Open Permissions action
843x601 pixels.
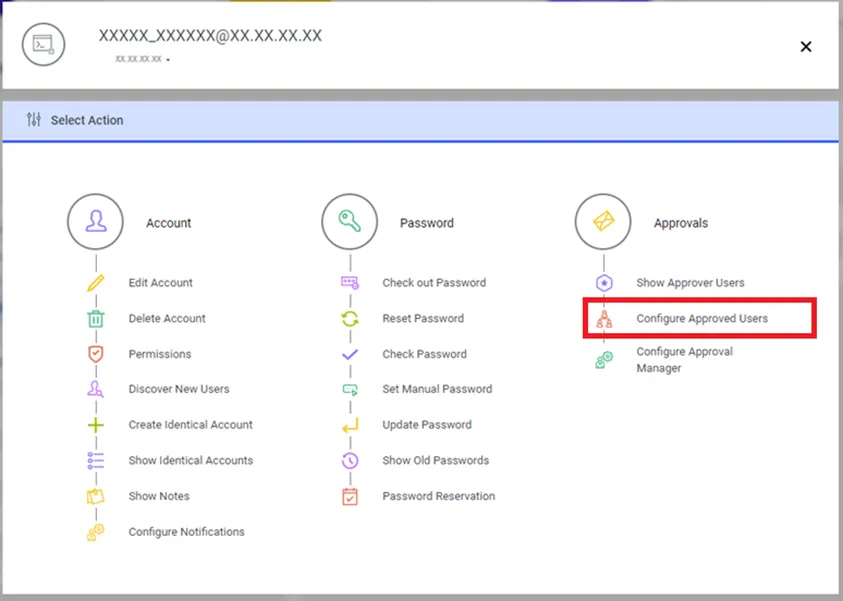click(x=160, y=354)
